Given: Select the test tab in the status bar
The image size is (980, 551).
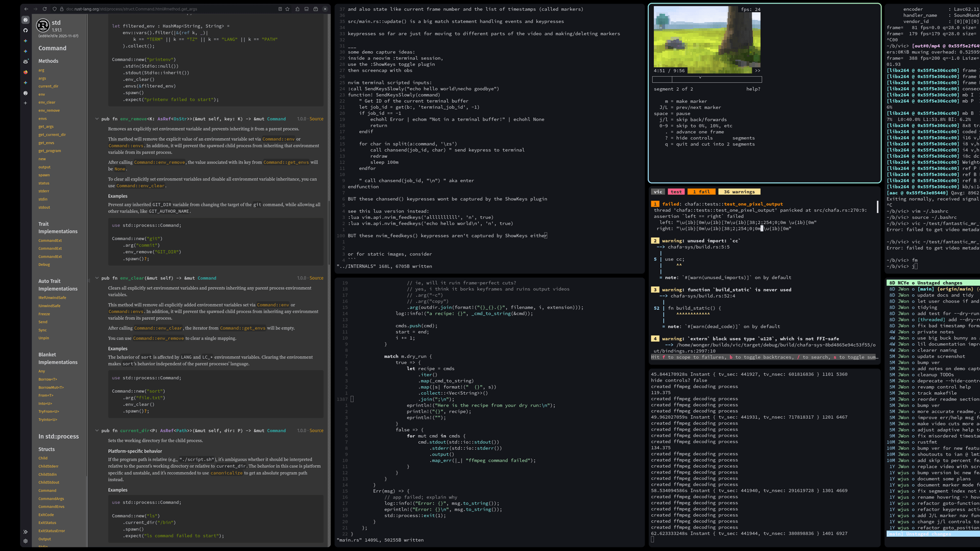Looking at the screenshot, I should pos(676,192).
